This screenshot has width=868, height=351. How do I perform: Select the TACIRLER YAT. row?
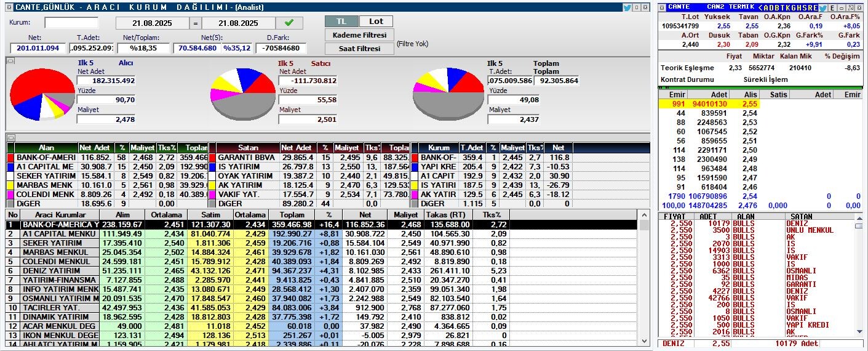pos(322,308)
